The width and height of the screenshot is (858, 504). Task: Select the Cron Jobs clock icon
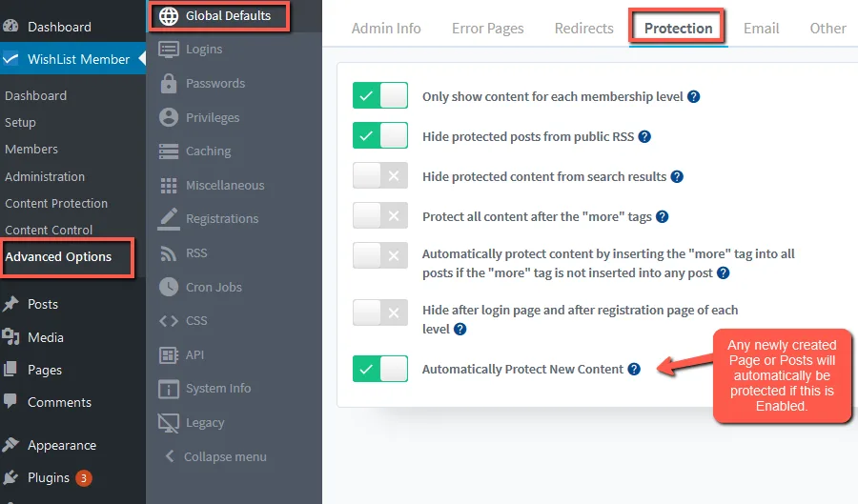click(x=169, y=287)
